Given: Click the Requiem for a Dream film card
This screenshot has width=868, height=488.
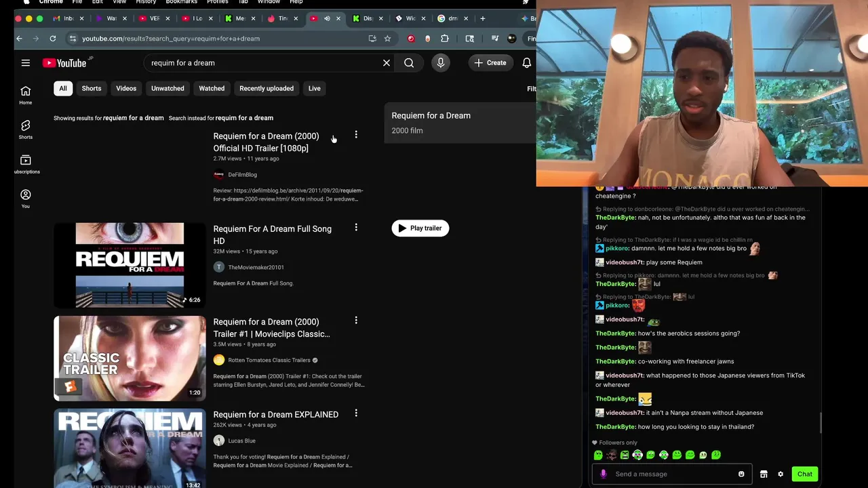Looking at the screenshot, I should coord(460,123).
